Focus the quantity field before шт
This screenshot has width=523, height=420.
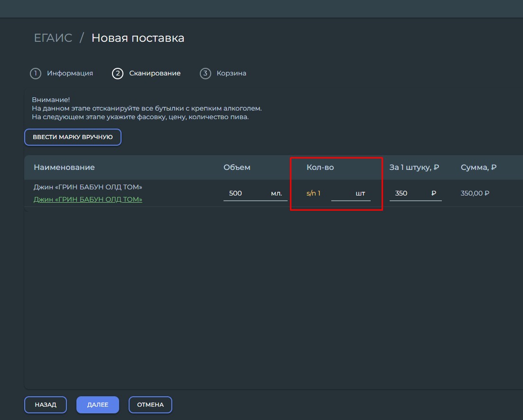(351, 194)
